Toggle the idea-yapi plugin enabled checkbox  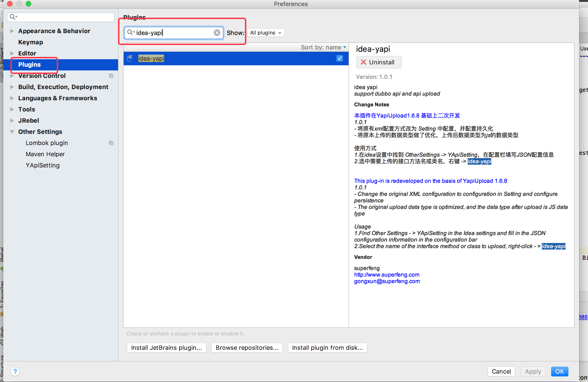click(x=339, y=59)
